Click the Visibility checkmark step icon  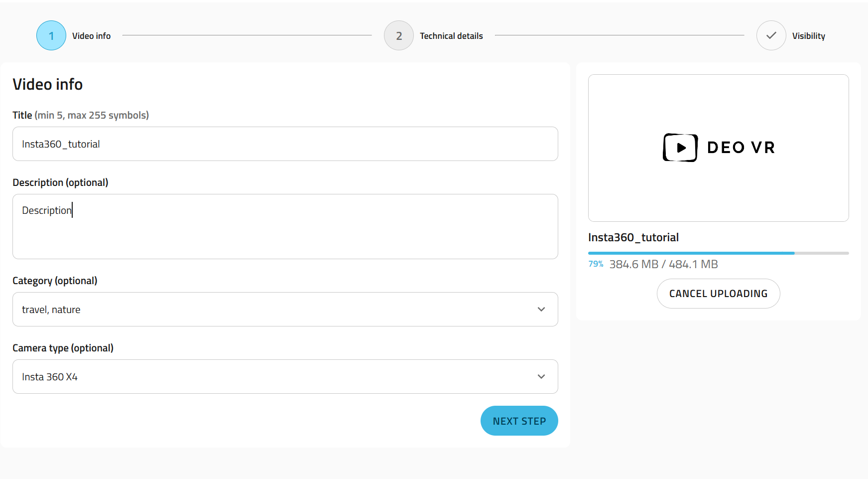[771, 35]
